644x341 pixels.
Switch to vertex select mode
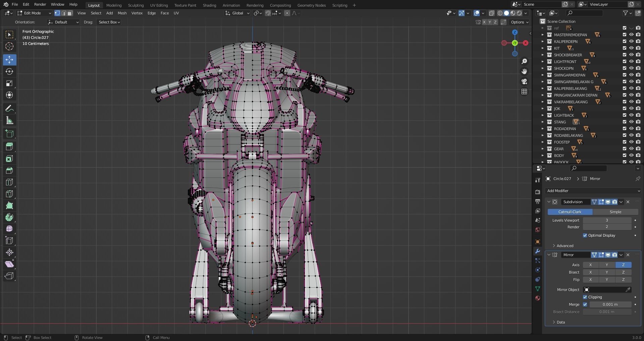(57, 13)
